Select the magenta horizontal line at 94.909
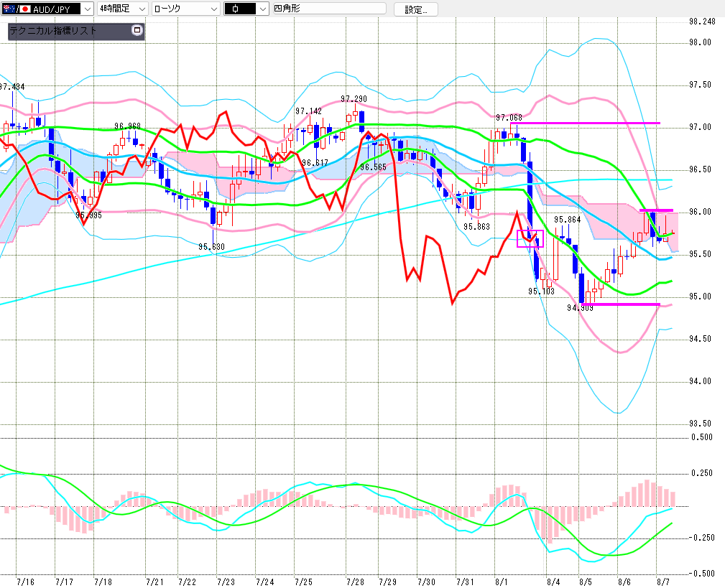Image resolution: width=725 pixels, height=588 pixels. click(x=621, y=304)
